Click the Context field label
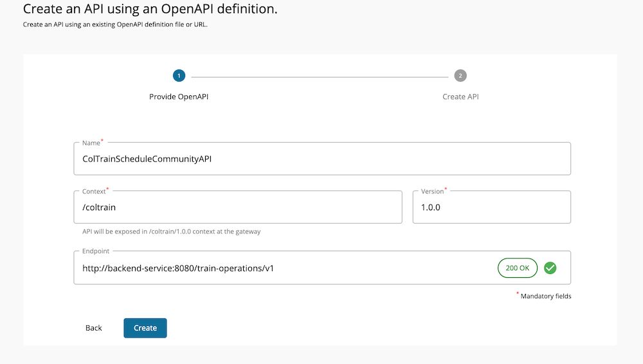The width and height of the screenshot is (643, 364). [95, 192]
